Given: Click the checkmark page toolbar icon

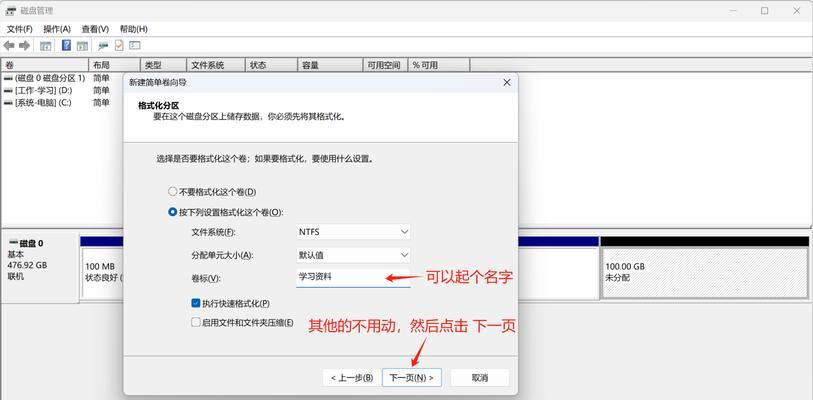Looking at the screenshot, I should tap(119, 46).
